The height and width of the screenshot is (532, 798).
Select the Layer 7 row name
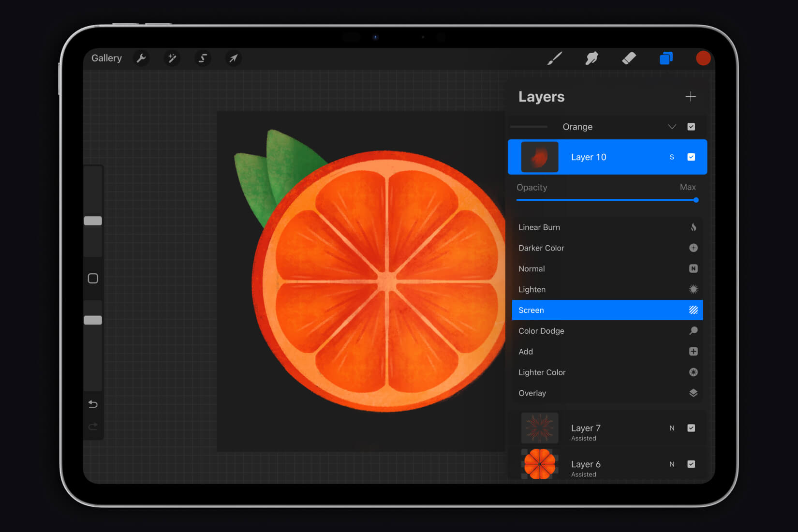click(x=586, y=428)
